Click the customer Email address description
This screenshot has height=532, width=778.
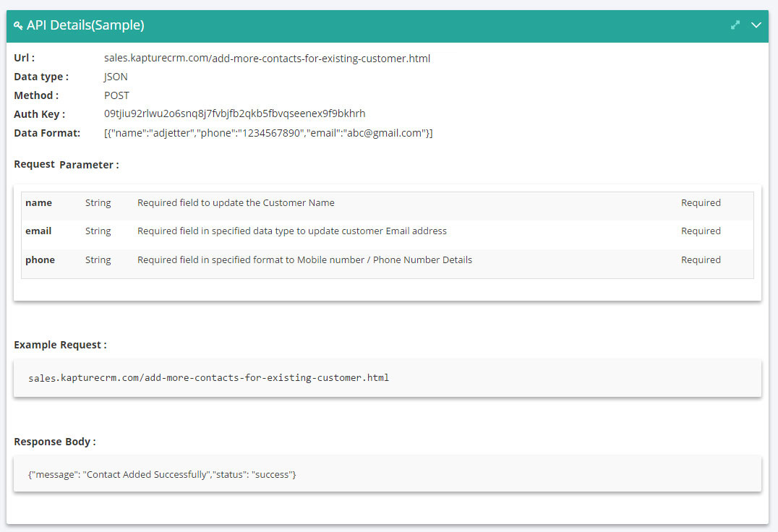tap(292, 231)
